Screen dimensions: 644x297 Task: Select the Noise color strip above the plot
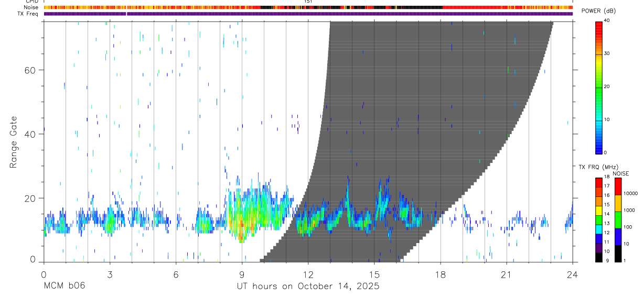click(x=308, y=7)
